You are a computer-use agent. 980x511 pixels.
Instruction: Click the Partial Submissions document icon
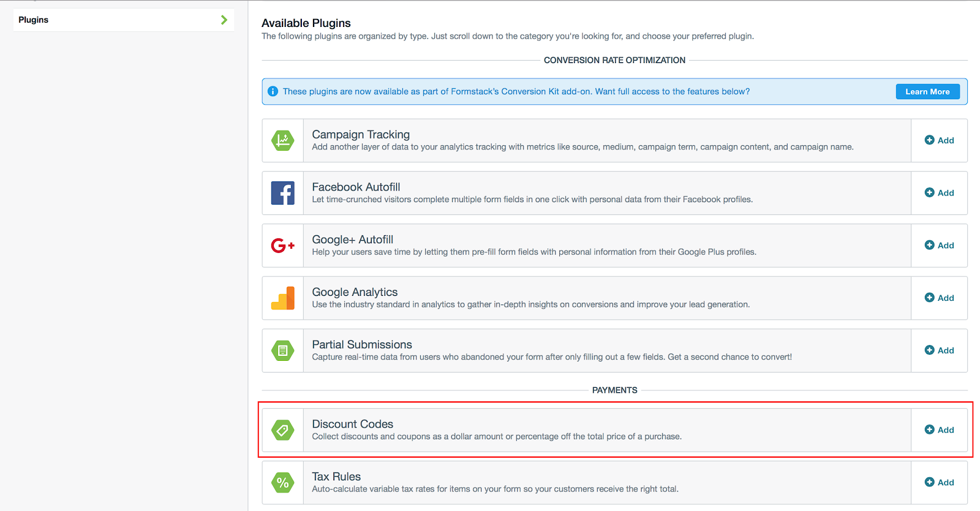(282, 350)
